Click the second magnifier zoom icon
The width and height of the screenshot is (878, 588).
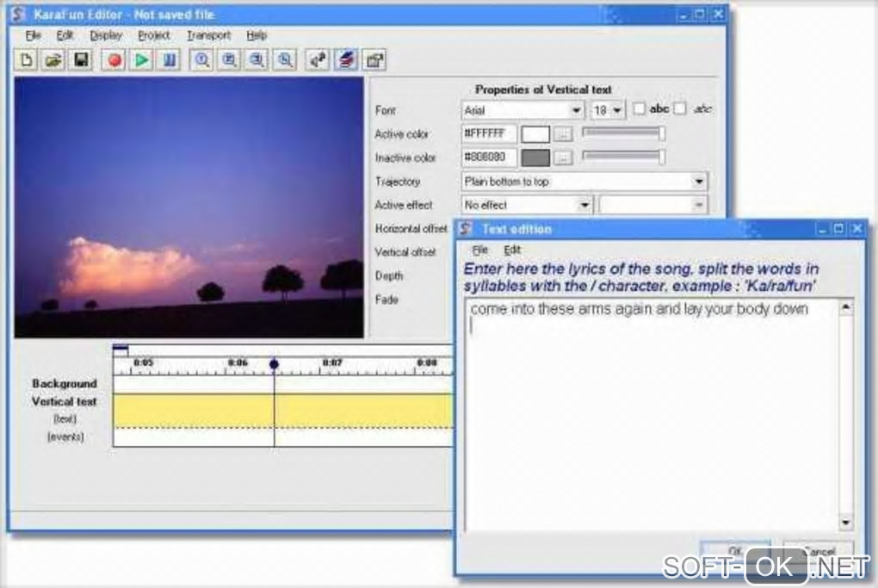(229, 60)
